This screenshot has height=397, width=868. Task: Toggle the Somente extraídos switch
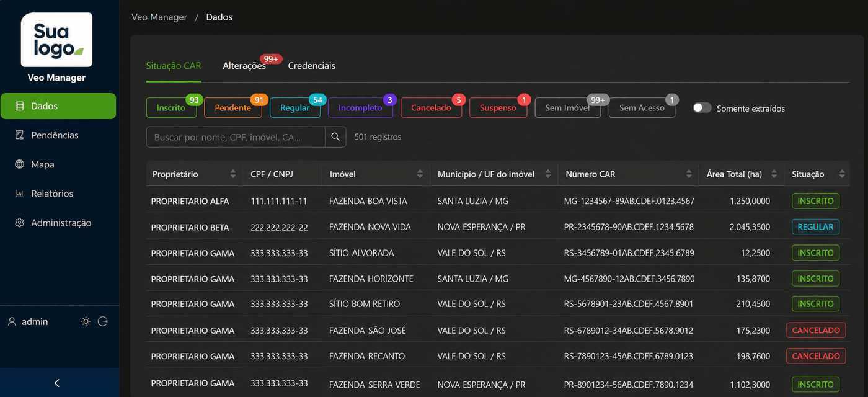click(702, 108)
